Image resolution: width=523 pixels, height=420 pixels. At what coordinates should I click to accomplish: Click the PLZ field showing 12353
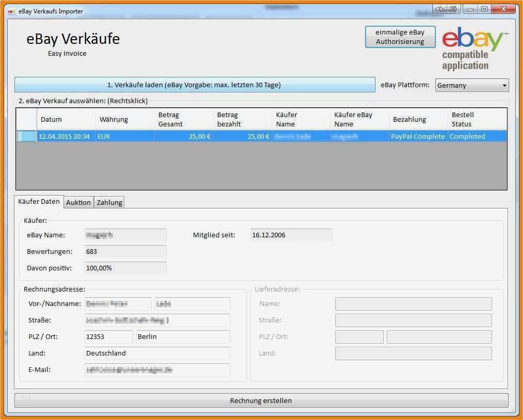coord(108,336)
